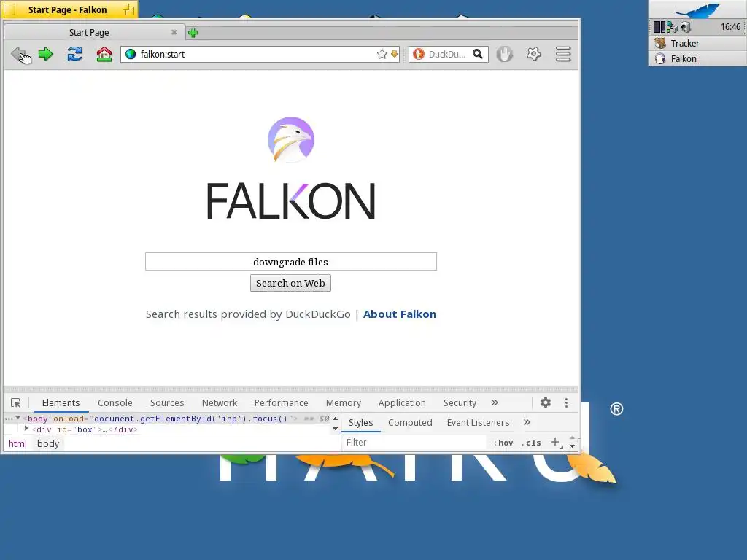The height and width of the screenshot is (560, 747).
Task: Select Falkon in the Deskbar
Action: tap(697, 58)
